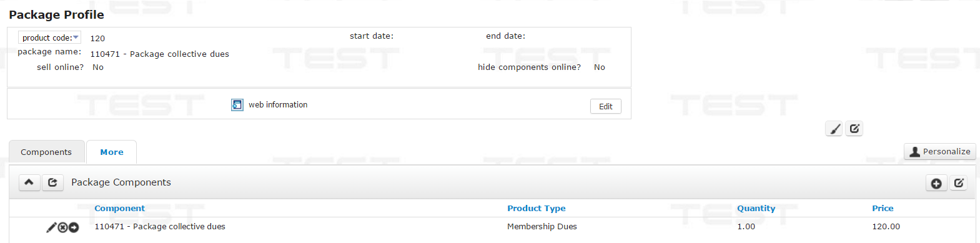Sort by the Price column
The image size is (980, 243).
tap(883, 209)
